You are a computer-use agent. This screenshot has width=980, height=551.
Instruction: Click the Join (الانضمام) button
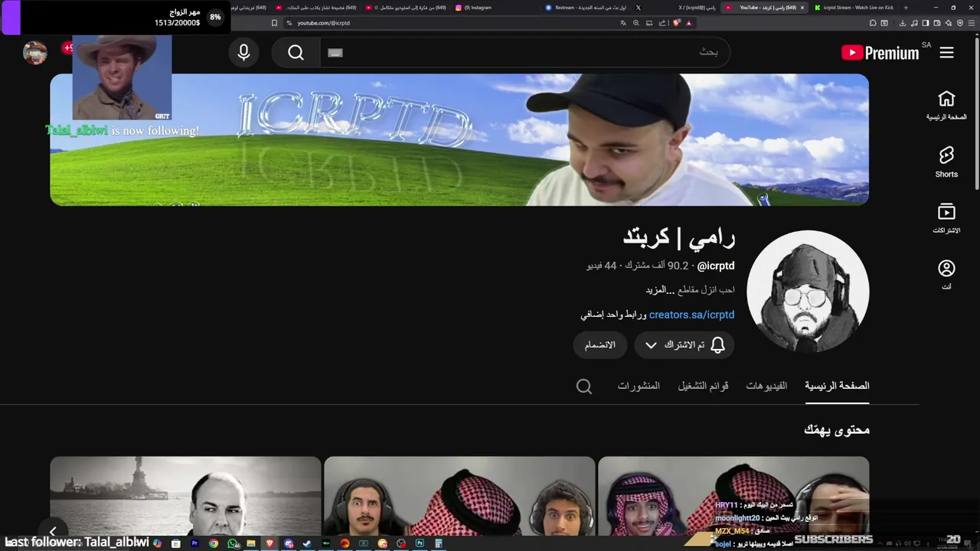coord(600,345)
